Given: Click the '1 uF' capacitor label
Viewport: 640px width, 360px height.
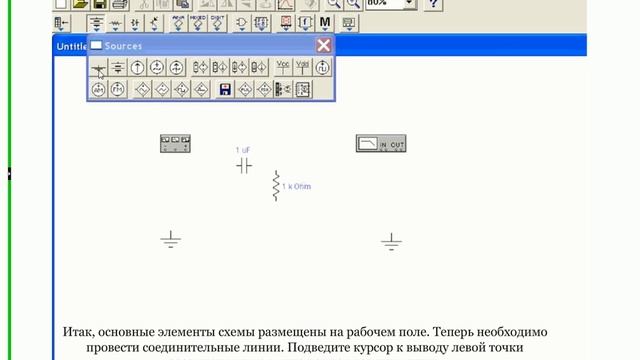Looking at the screenshot, I should click(243, 150).
